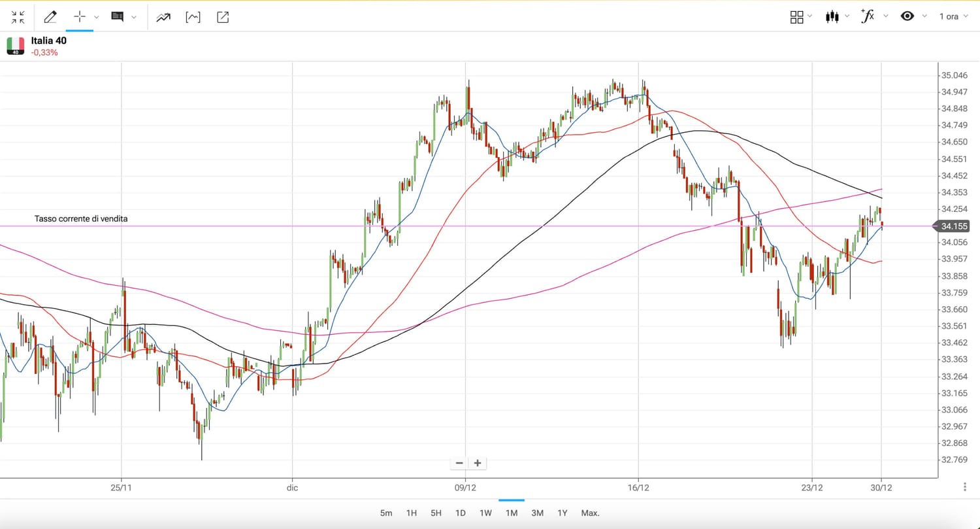Viewport: 980px width, 529px height.
Task: Select the 3M time range tab
Action: (x=537, y=513)
